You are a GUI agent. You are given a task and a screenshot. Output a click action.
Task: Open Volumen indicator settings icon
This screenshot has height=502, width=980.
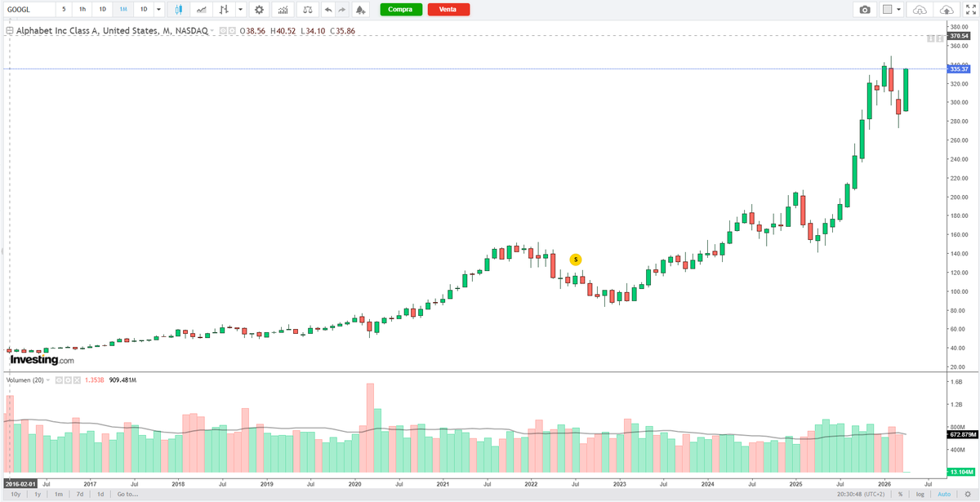click(x=69, y=380)
